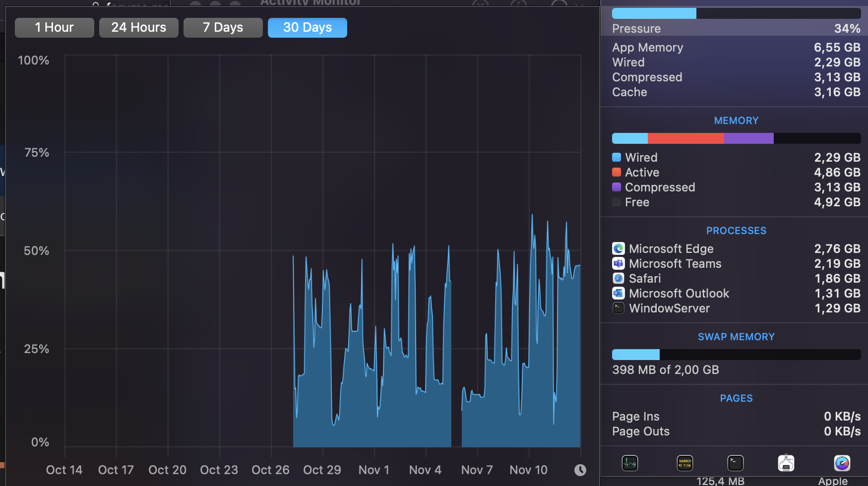868x486 pixels.
Task: Click the Swap Memory usage bar
Action: coord(737,355)
